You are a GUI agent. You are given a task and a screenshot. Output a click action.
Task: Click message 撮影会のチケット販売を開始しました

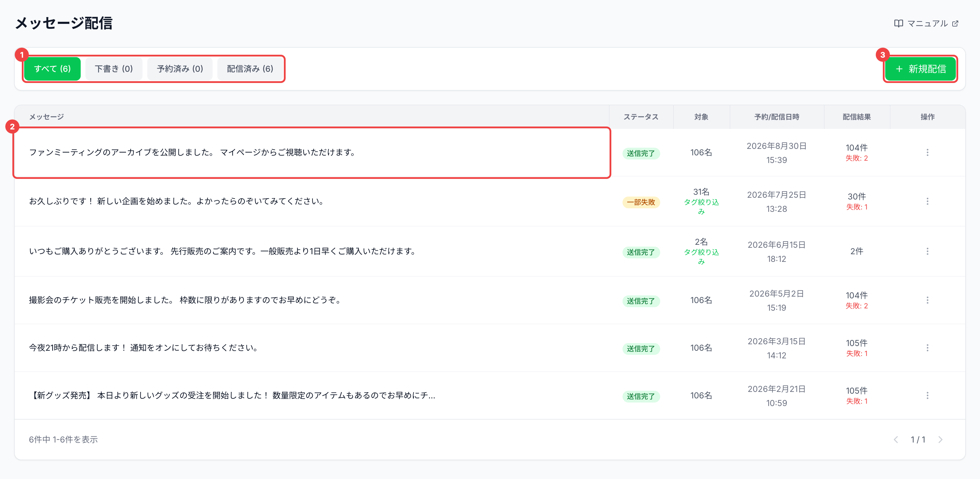click(x=185, y=300)
